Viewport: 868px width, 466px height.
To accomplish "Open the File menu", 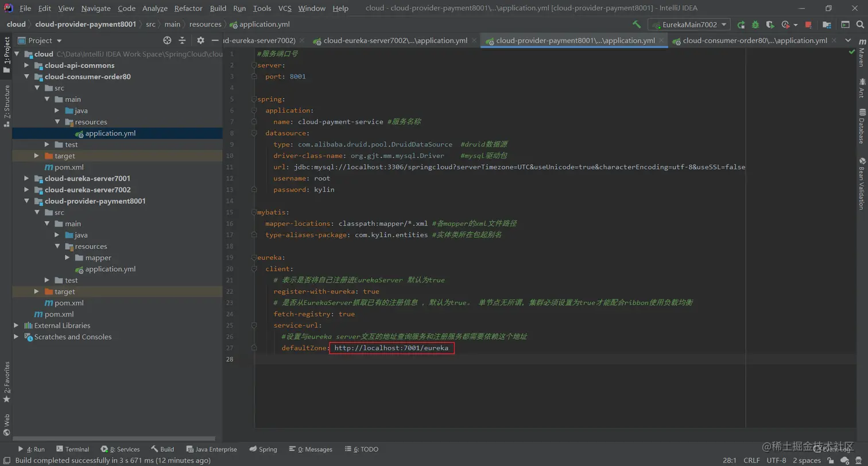I will tap(25, 8).
